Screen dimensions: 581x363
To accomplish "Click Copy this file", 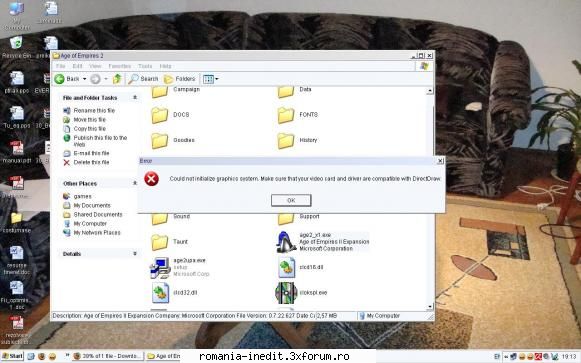I will (90, 129).
